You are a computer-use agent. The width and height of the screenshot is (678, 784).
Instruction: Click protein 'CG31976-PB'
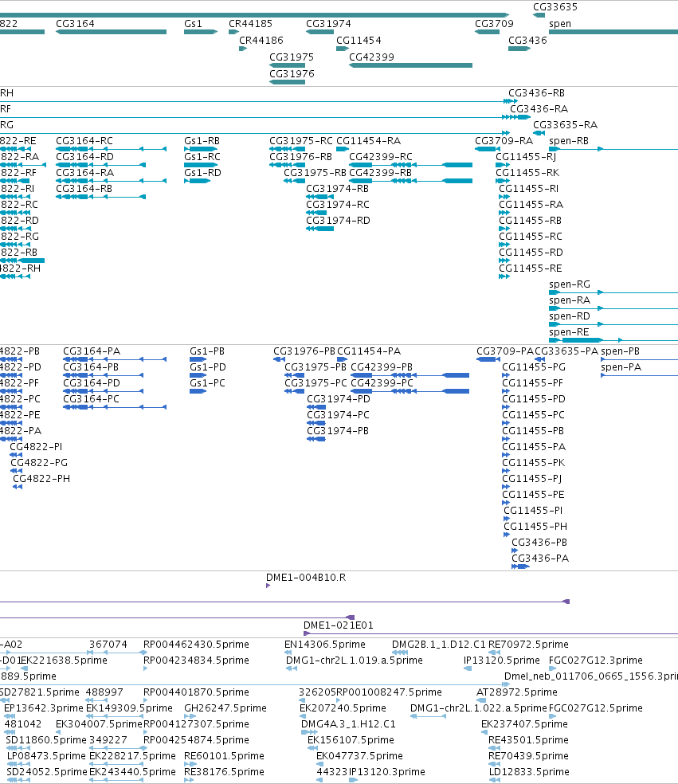(x=304, y=351)
